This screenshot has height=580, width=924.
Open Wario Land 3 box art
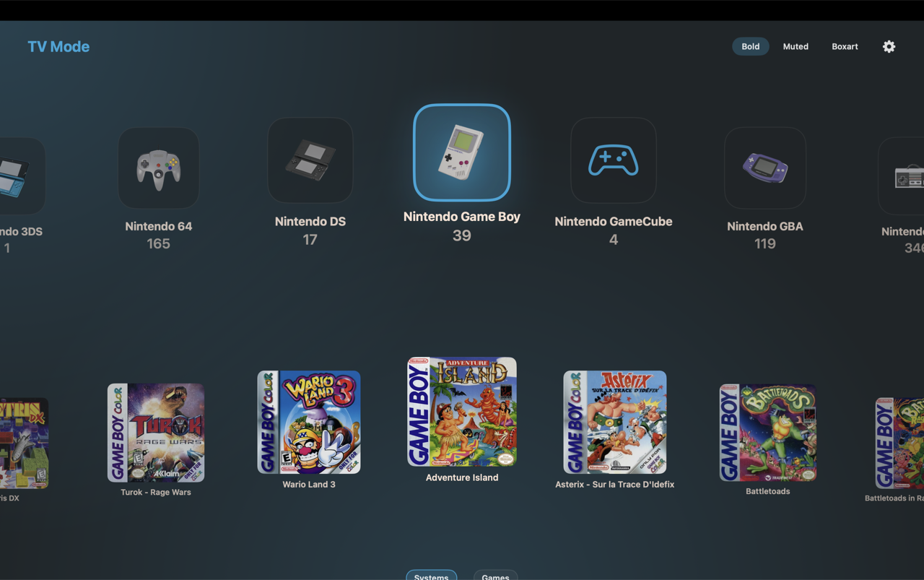309,423
